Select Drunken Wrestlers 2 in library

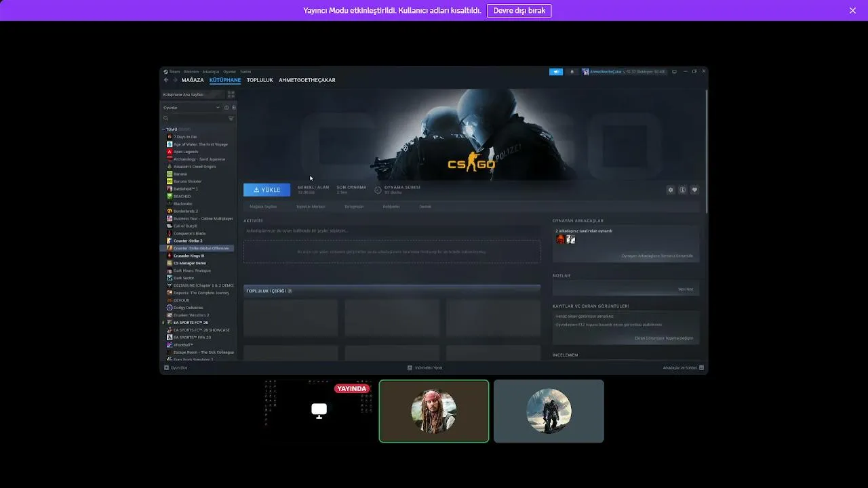point(198,315)
